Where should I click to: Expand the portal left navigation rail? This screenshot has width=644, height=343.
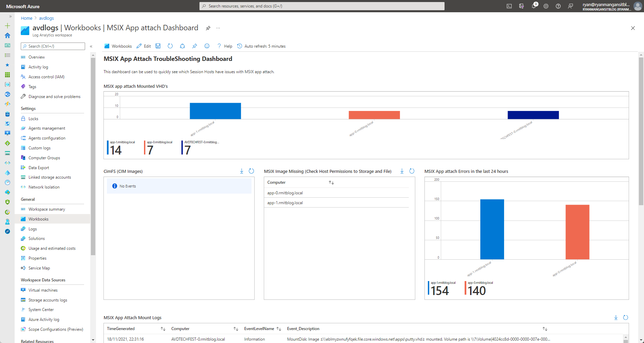[x=11, y=16]
